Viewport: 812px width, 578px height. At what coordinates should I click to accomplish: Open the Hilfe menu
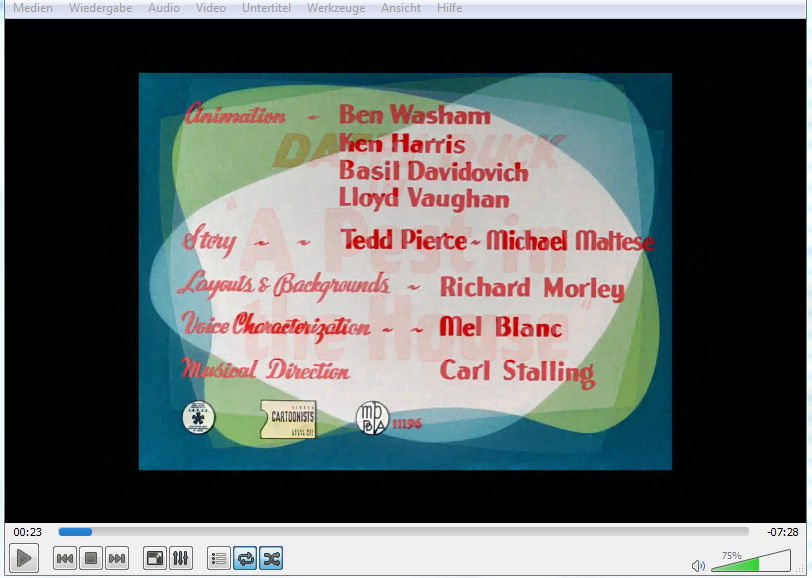(449, 8)
